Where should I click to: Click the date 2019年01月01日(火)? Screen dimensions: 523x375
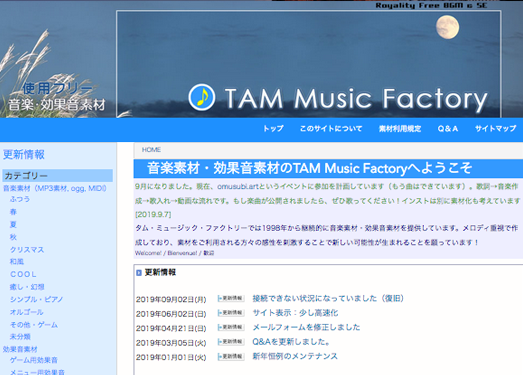pos(171,357)
